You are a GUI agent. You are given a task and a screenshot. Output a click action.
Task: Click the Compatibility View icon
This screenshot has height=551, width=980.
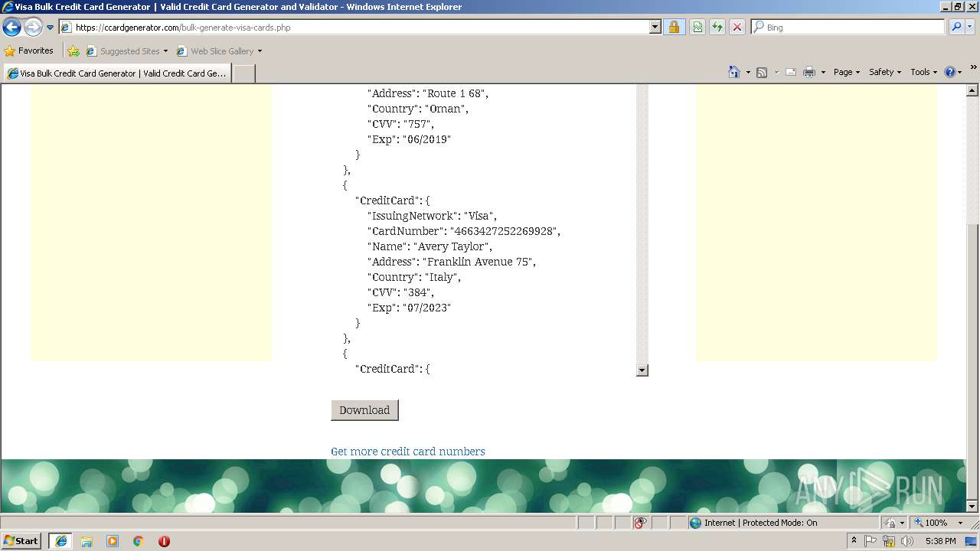coord(697,28)
